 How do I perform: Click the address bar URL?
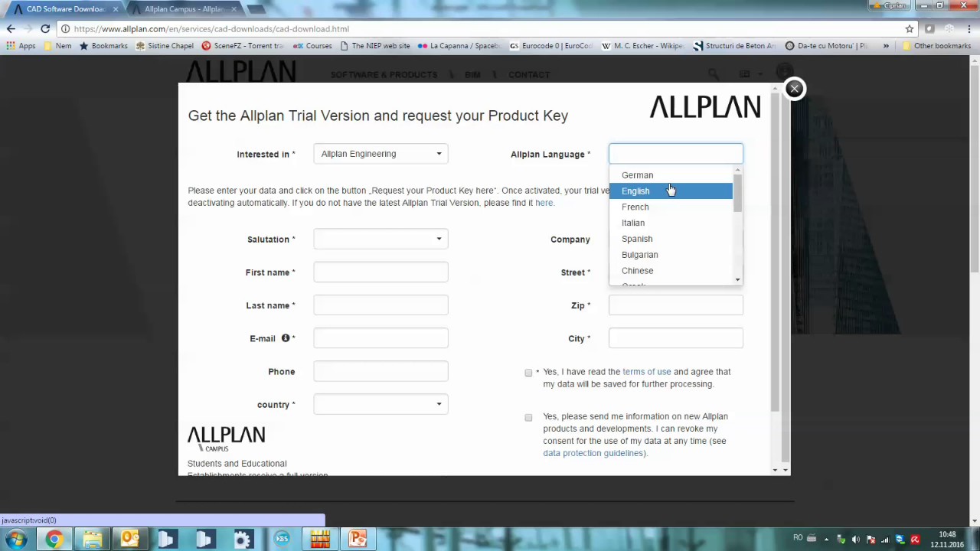(x=211, y=29)
